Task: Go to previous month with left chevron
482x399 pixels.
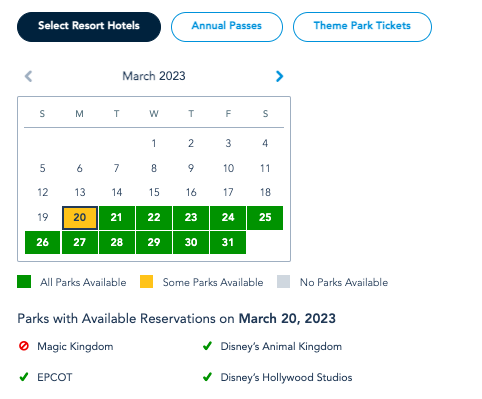Action: point(29,76)
